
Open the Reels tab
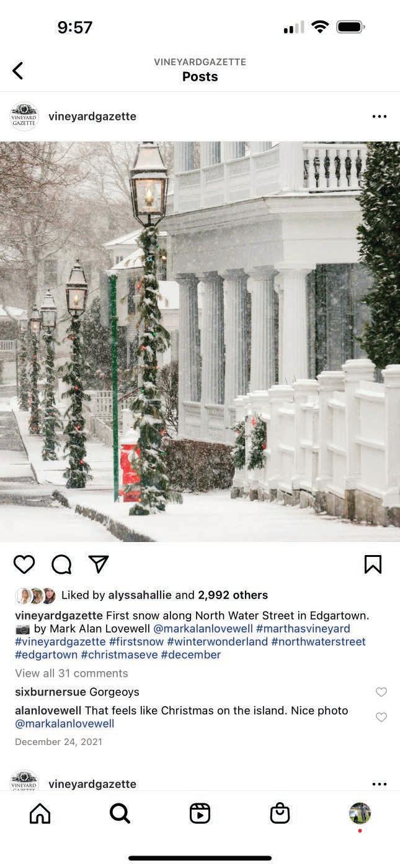pos(200,813)
